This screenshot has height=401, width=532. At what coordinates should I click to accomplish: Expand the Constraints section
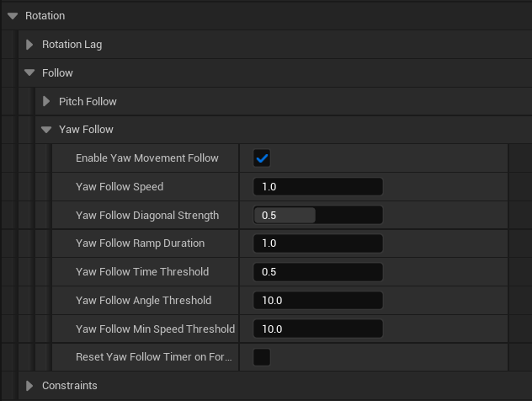[x=29, y=386]
